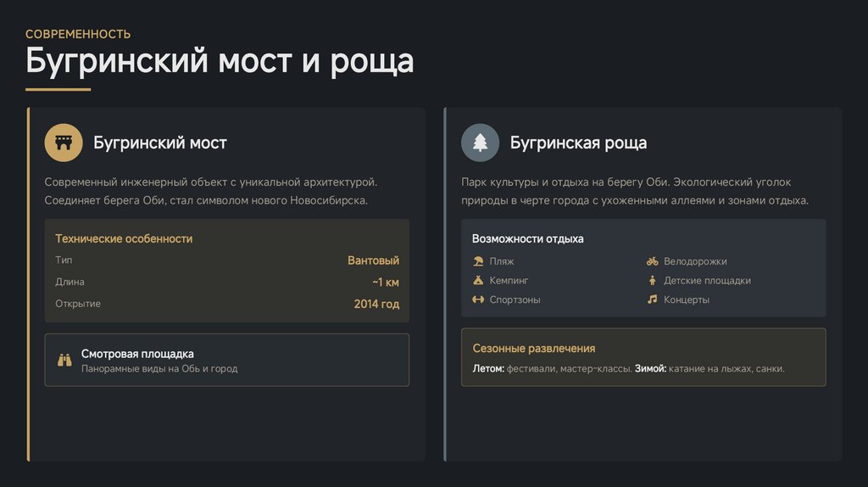This screenshot has height=487, width=868.
Task: Click the gold bridge icon circle
Action: 64,143
